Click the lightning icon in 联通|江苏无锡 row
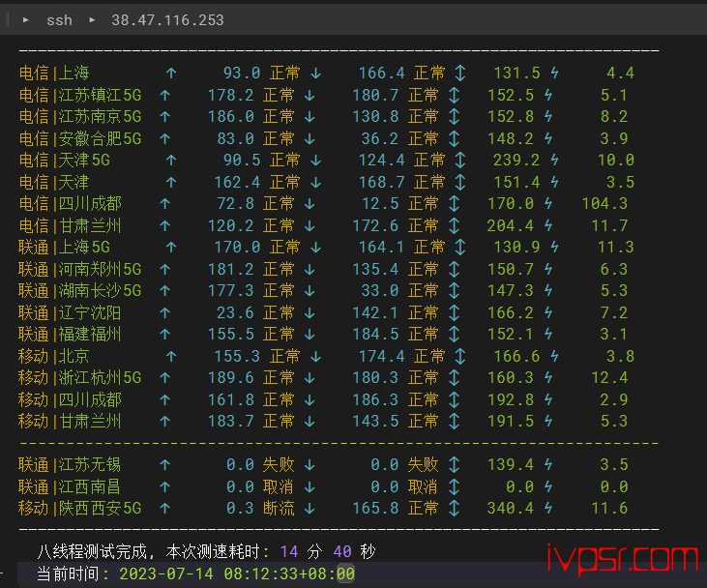Image resolution: width=707 pixels, height=588 pixels. pyautogui.click(x=548, y=464)
